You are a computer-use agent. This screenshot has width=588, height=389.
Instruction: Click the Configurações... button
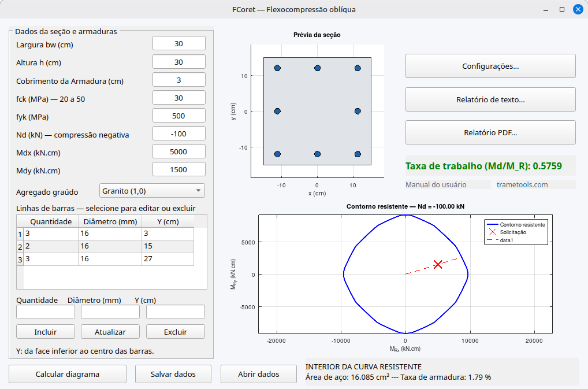(490, 66)
